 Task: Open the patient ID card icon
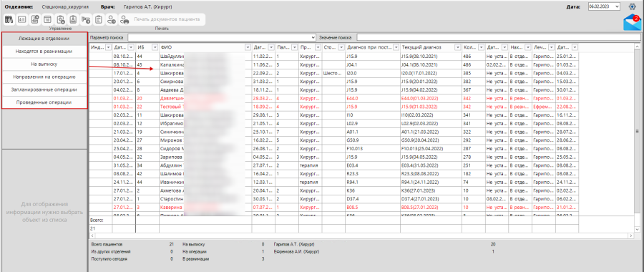(22, 19)
